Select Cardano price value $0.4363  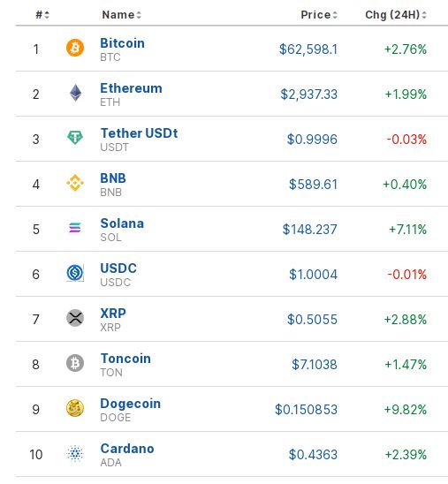coord(313,454)
